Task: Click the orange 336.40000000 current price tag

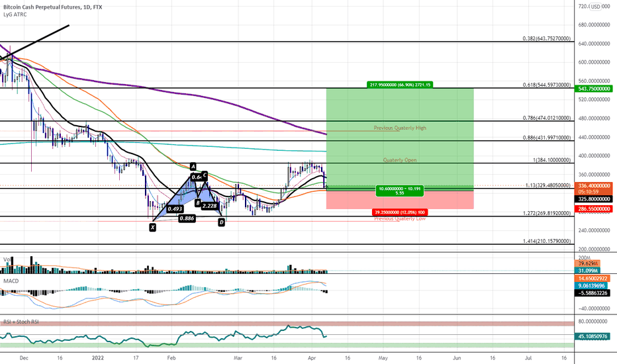Action: coord(594,185)
